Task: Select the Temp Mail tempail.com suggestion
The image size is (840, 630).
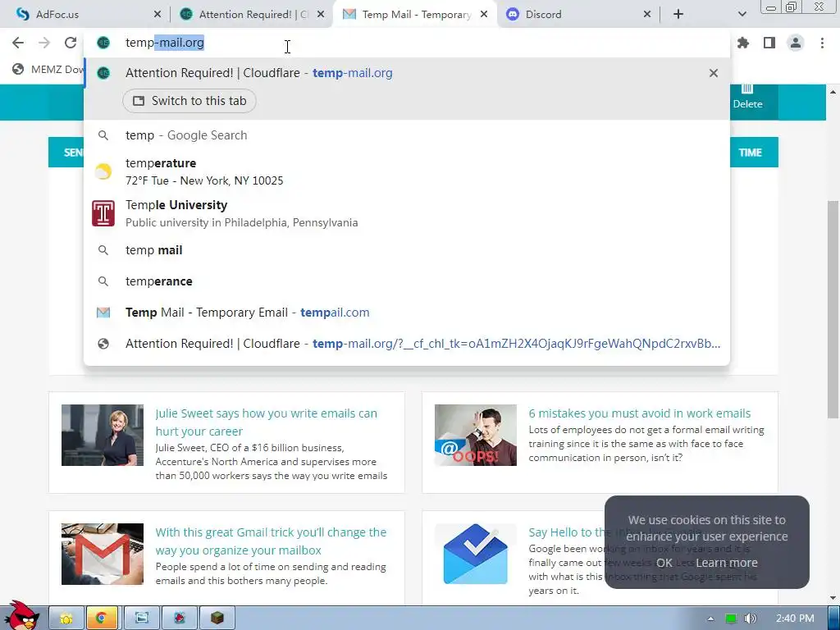Action: (x=407, y=313)
